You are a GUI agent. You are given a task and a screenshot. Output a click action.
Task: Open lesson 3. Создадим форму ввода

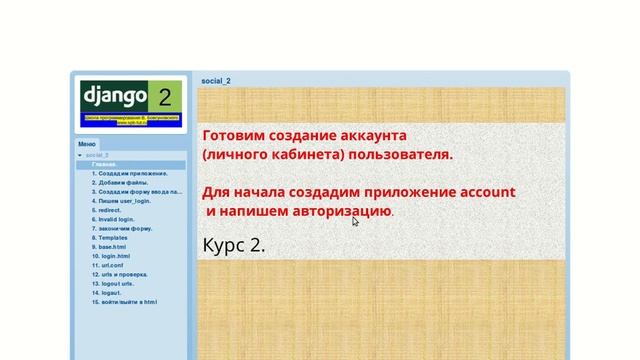pos(137,192)
